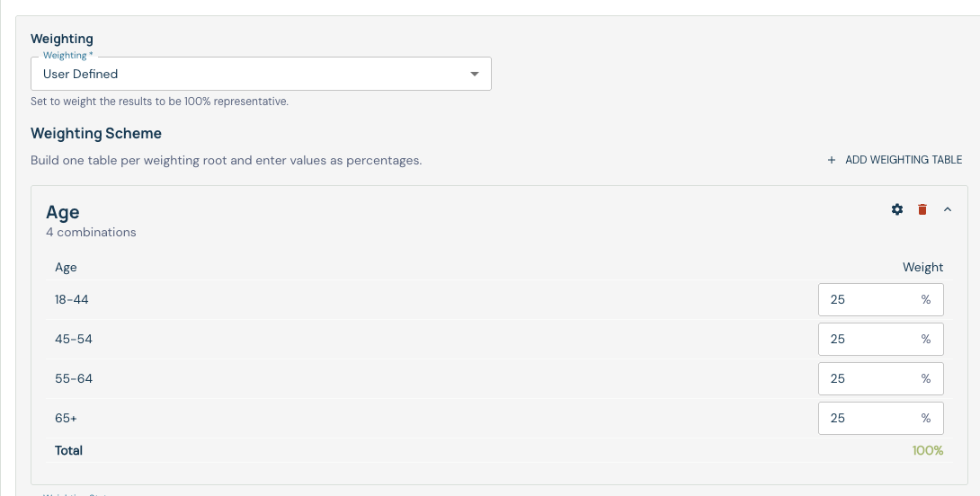Focus the 45-54 weight percentage field

pyautogui.click(x=880, y=340)
